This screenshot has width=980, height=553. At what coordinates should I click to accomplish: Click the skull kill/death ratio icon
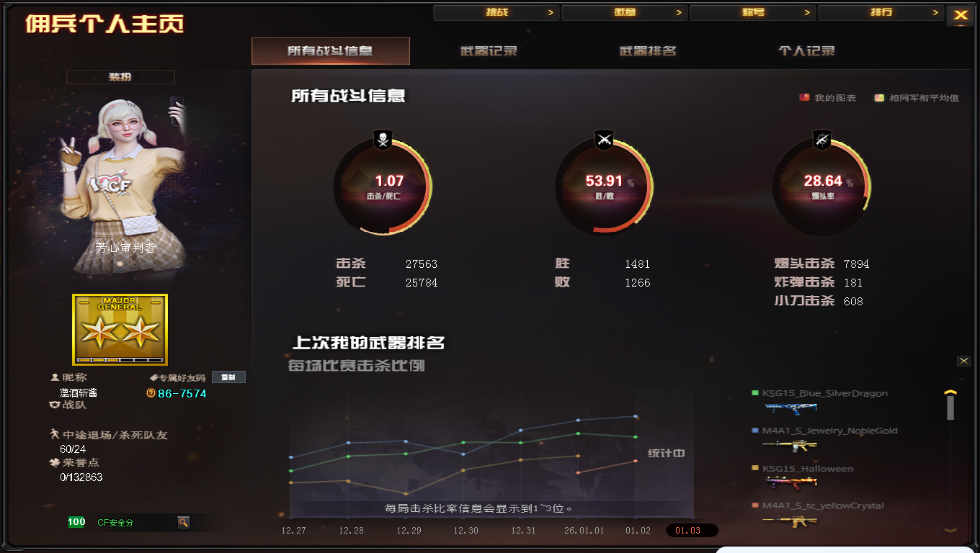[x=383, y=140]
